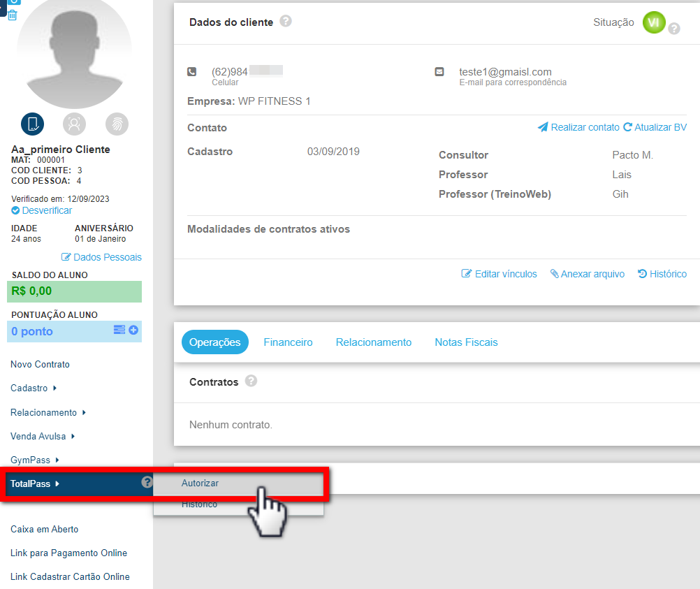
Task: Expand the Venda Avulsa submenu
Action: coord(42,436)
